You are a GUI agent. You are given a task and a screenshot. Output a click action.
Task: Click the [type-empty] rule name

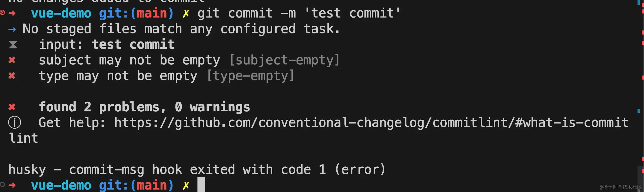[250, 76]
